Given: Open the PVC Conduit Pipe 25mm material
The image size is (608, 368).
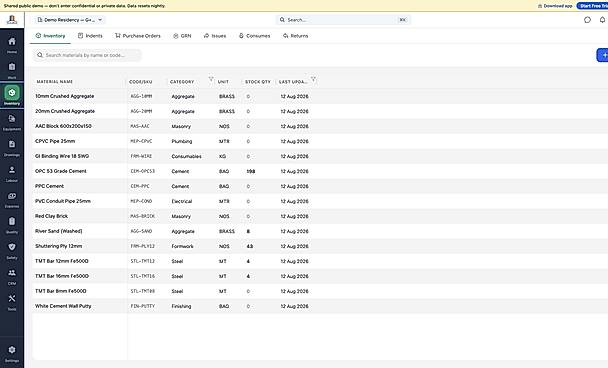Looking at the screenshot, I should (x=63, y=201).
